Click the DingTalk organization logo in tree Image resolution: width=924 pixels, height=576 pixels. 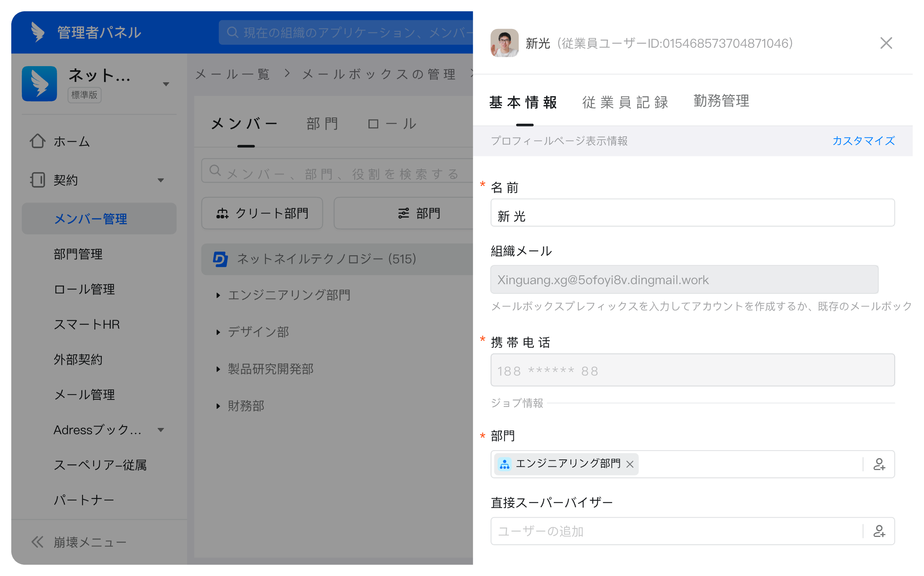pos(221,260)
